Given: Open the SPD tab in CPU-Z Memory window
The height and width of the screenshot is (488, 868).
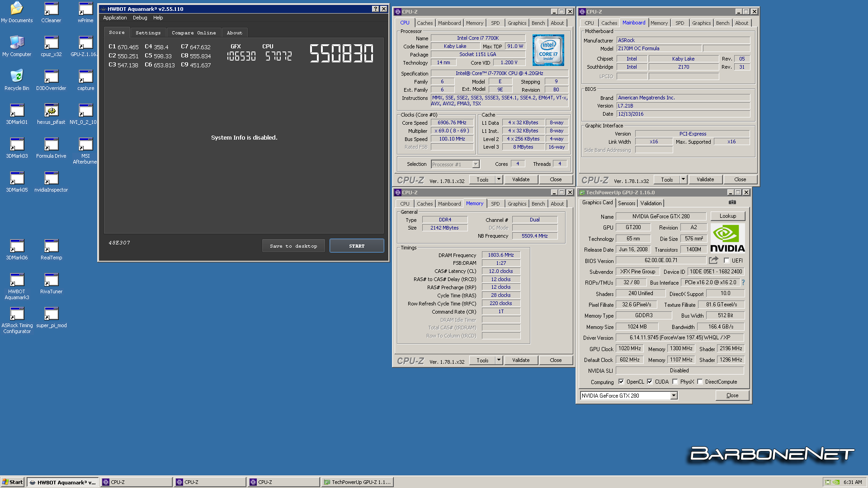Looking at the screenshot, I should (495, 204).
